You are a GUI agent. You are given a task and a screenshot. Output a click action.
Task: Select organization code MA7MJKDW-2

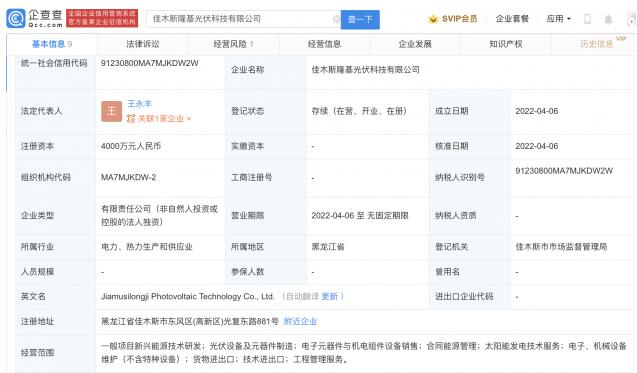click(x=128, y=177)
